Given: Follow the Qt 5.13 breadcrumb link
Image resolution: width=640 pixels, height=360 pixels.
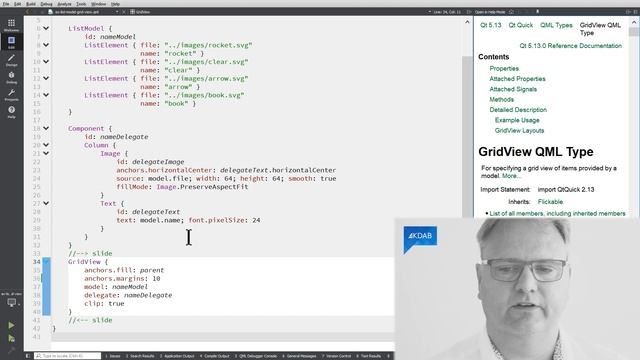Looking at the screenshot, I should click(x=491, y=25).
